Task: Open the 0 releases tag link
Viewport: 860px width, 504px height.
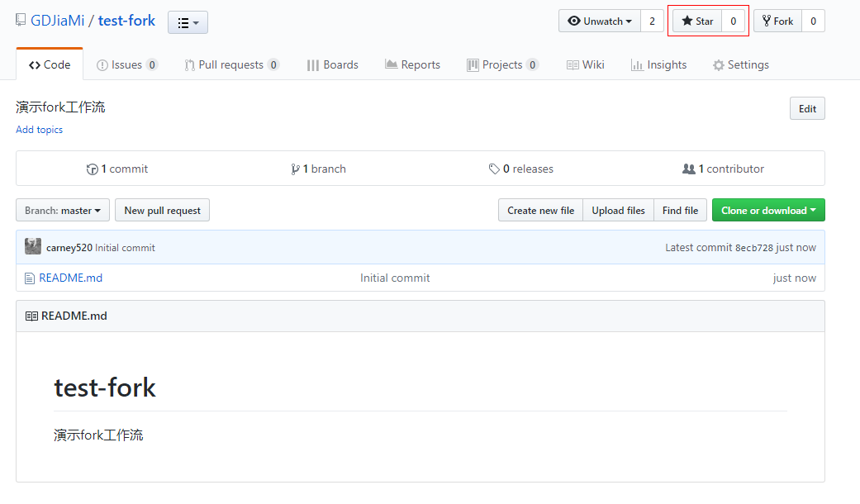Action: click(521, 169)
